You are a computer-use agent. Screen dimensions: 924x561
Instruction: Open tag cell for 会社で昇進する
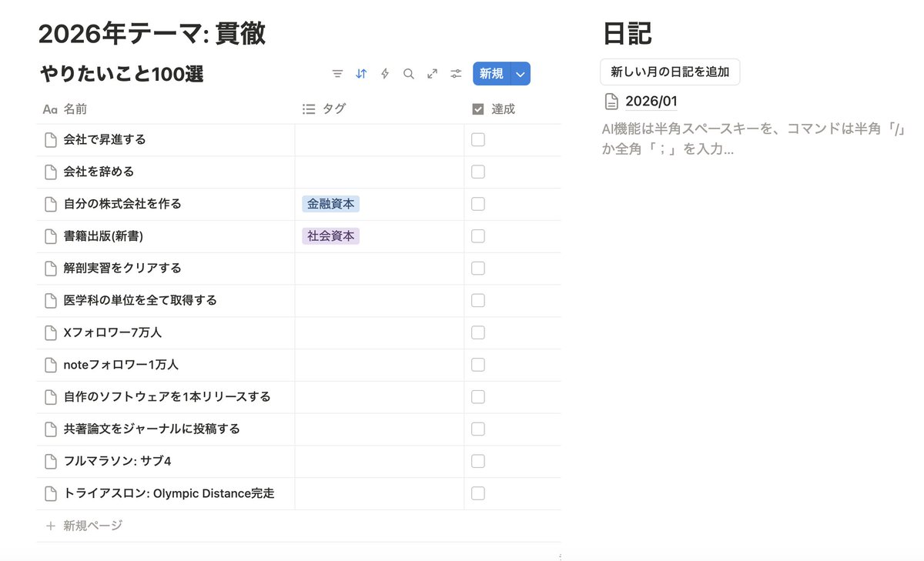[380, 140]
